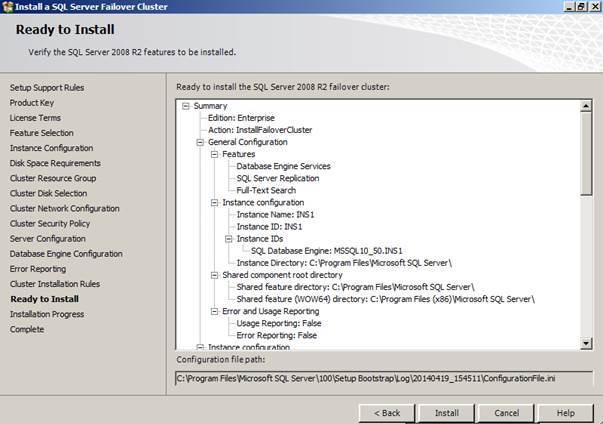603x424 pixels.
Task: Select Product Key step
Action: [32, 103]
